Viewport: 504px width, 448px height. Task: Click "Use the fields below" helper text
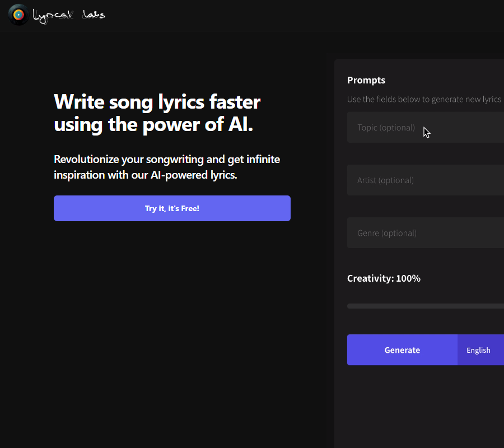(423, 99)
